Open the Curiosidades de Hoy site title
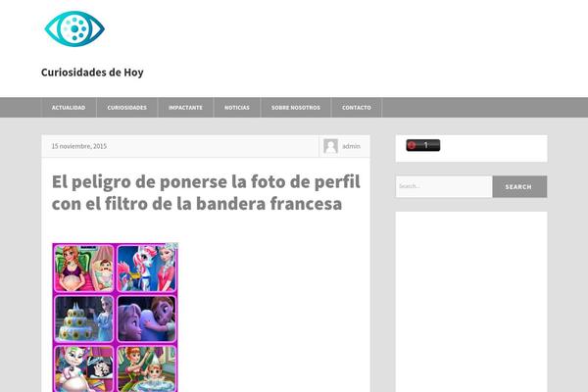This screenshot has width=588, height=392. pos(92,72)
